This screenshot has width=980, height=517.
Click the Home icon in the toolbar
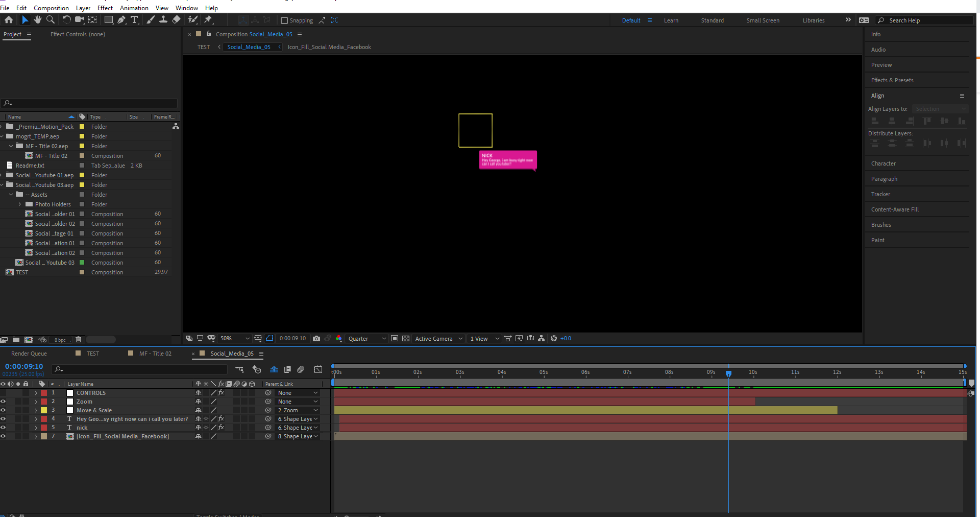click(x=9, y=20)
